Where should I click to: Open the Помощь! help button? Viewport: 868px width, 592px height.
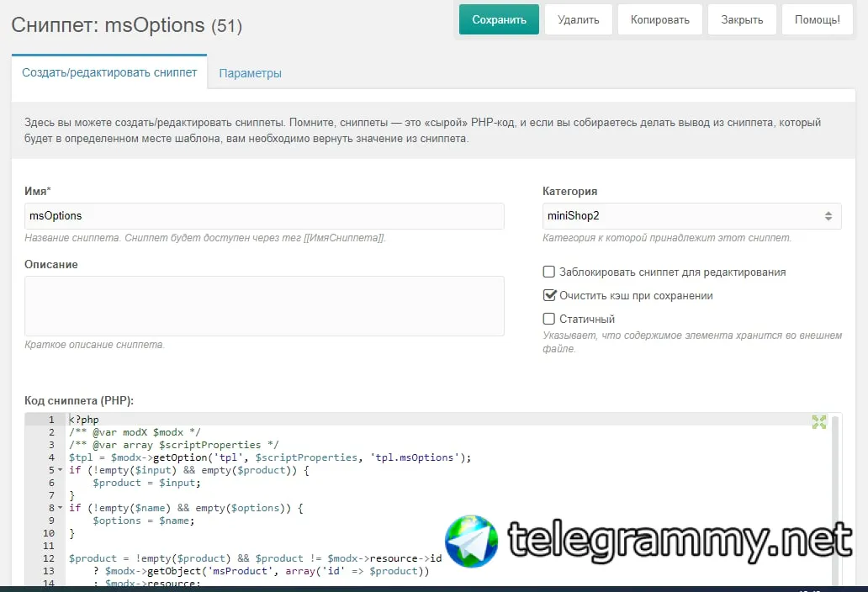(x=817, y=20)
